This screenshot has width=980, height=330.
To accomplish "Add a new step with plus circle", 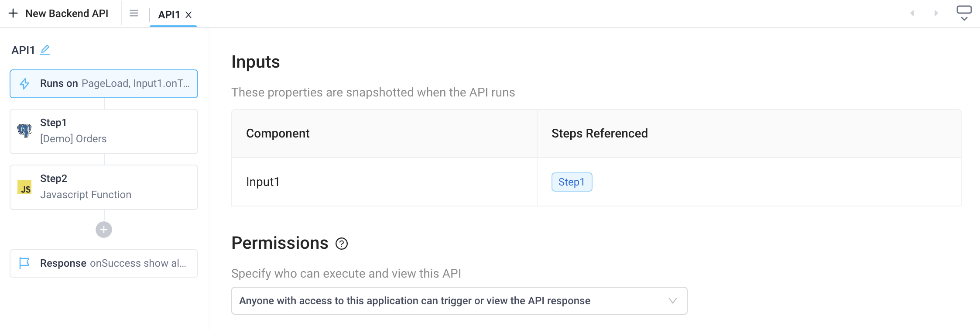I will click(x=104, y=230).
